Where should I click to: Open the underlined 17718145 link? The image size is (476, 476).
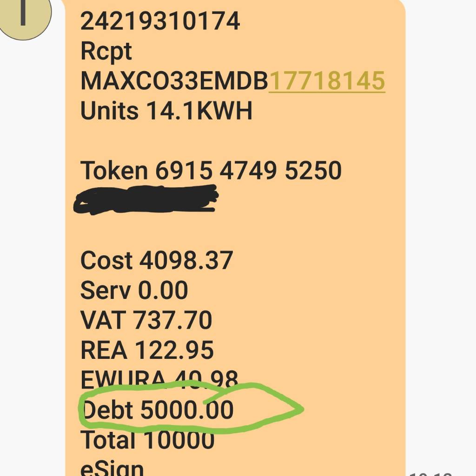point(327,81)
